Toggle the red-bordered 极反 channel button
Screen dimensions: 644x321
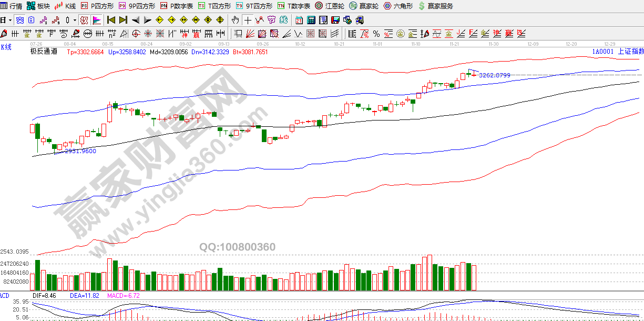coord(84,21)
